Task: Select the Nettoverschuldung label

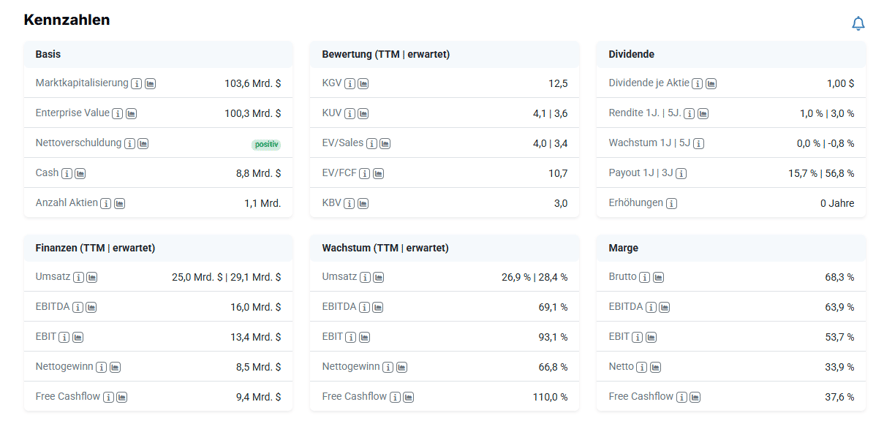Action: coord(78,143)
